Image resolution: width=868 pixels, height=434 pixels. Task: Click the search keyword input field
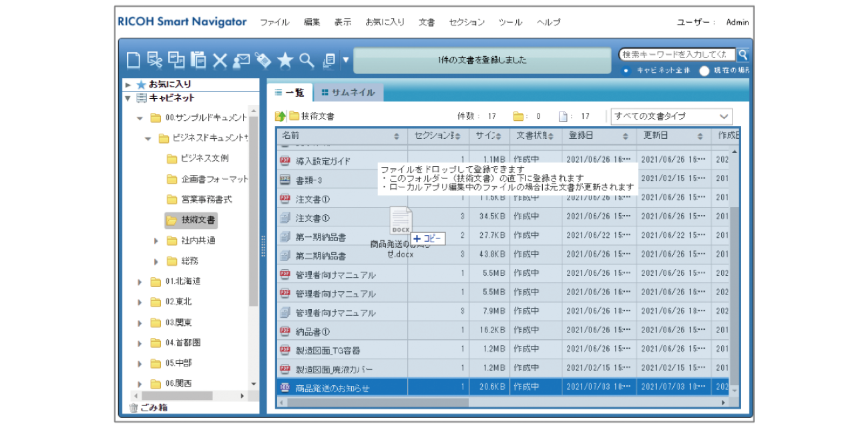coord(676,55)
